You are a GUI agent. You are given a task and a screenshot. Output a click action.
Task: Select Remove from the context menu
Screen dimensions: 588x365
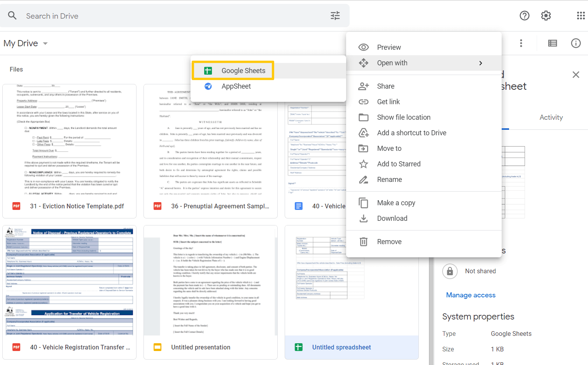point(424,242)
